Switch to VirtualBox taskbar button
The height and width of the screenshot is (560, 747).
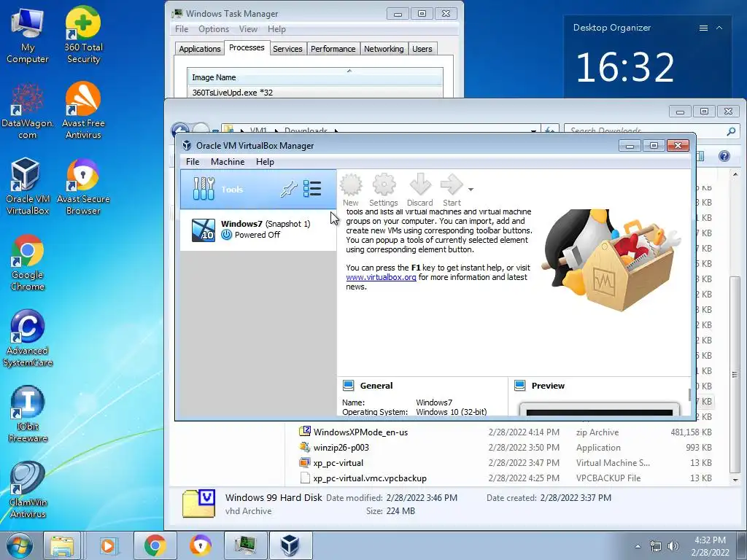point(290,545)
